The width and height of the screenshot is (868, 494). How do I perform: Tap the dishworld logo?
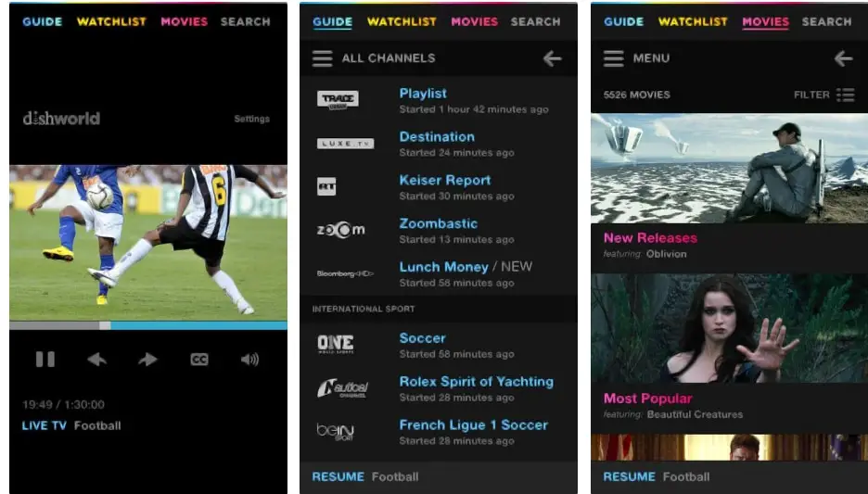tap(61, 118)
